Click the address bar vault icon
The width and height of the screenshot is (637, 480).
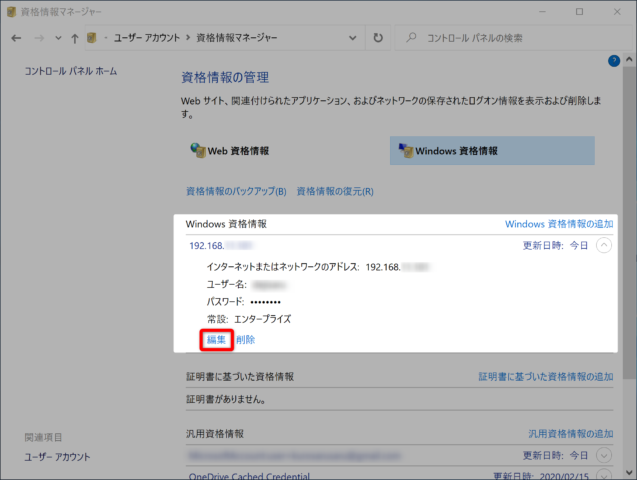tap(92, 38)
